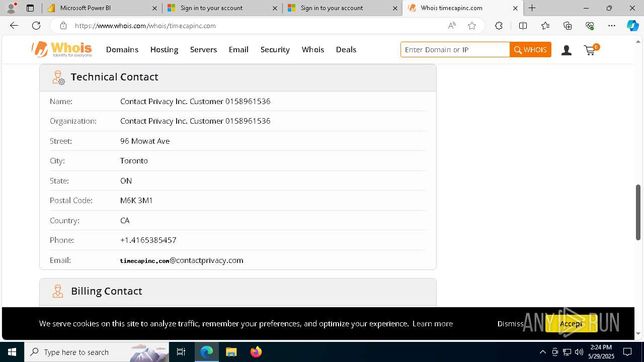Select the phone number +1.4165385457

[x=148, y=240]
